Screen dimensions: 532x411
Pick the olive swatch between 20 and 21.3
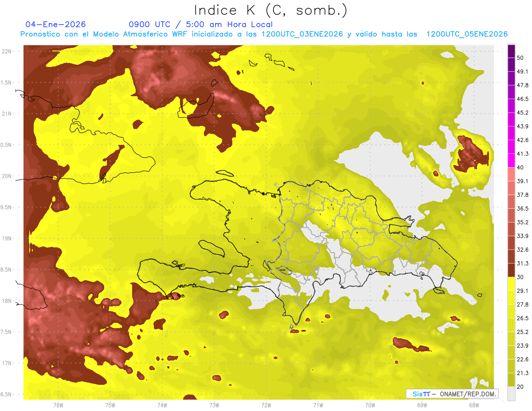pos(512,380)
